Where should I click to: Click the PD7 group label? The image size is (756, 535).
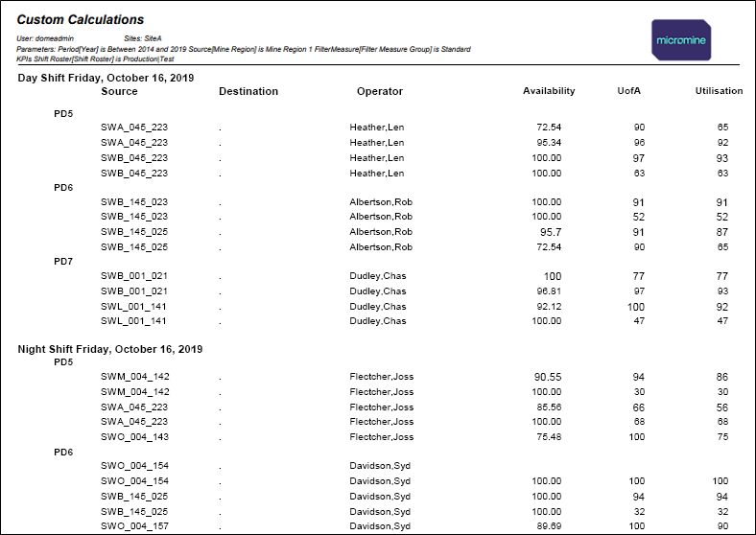coord(63,262)
